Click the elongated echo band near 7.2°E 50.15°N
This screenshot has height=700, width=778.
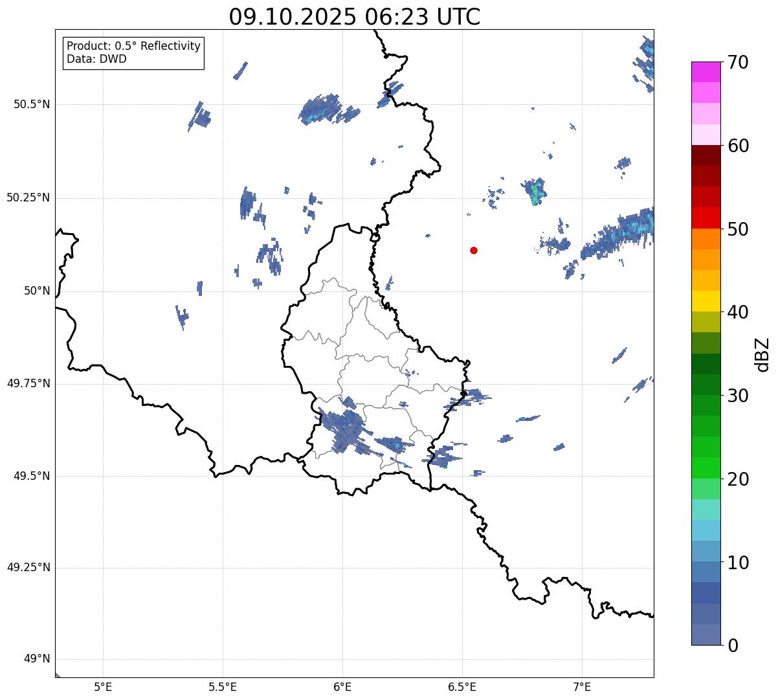[x=618, y=233]
